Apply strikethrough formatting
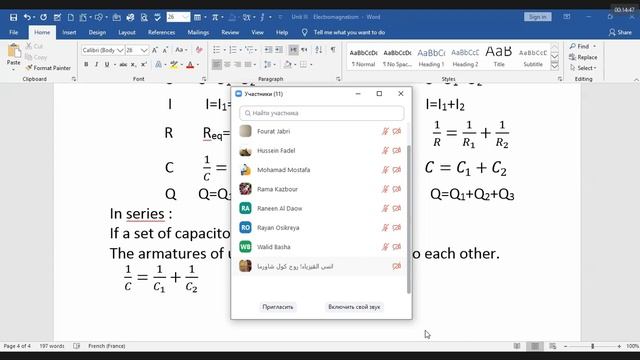The height and width of the screenshot is (360, 640). (123, 64)
